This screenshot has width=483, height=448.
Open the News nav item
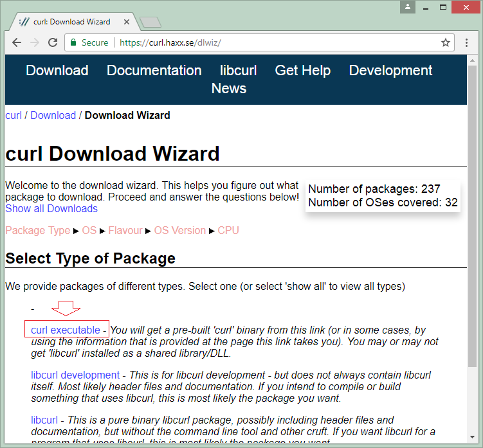tap(229, 88)
